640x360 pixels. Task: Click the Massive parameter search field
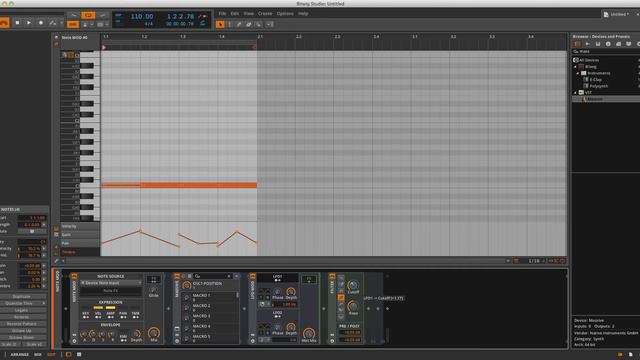click(x=212, y=276)
